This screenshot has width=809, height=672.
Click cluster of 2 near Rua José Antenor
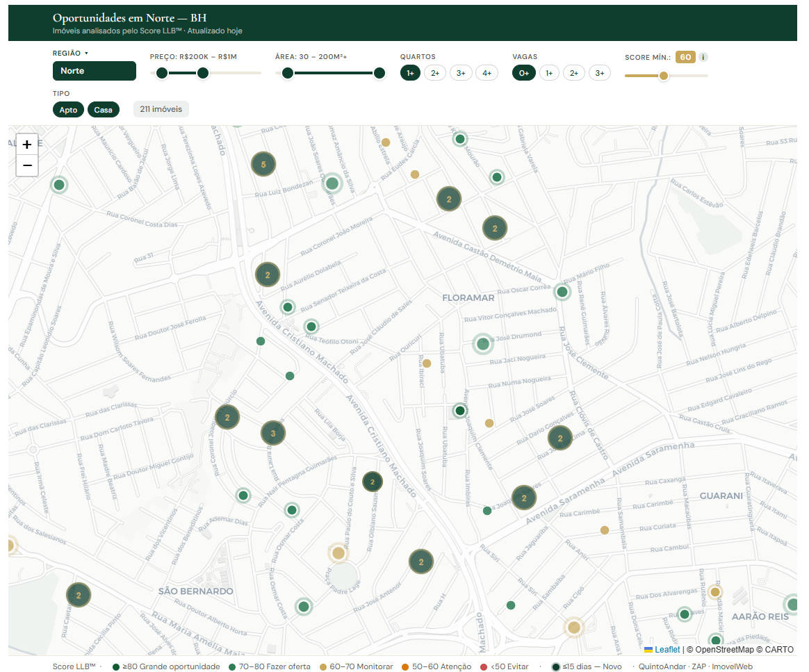421,562
